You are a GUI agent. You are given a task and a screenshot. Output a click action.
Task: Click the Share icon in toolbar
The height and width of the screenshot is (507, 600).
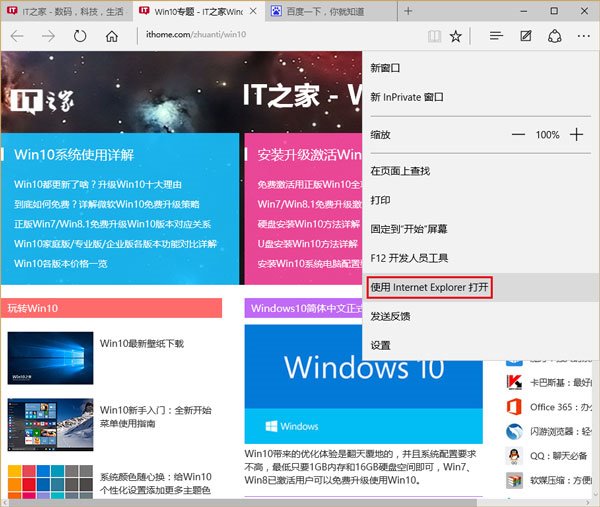pyautogui.click(x=554, y=36)
